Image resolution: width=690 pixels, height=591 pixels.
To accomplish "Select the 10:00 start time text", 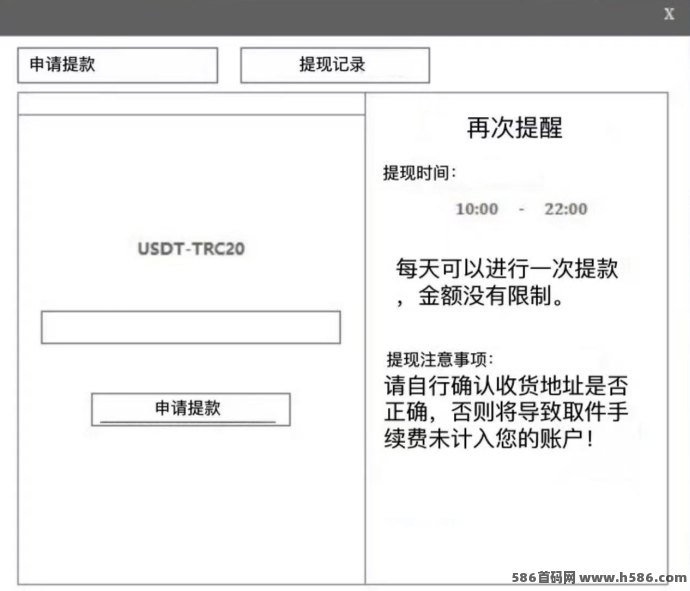I will (477, 209).
